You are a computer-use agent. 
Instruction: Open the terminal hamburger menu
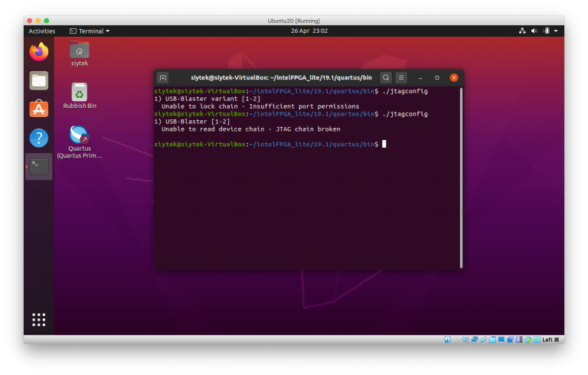pos(401,77)
